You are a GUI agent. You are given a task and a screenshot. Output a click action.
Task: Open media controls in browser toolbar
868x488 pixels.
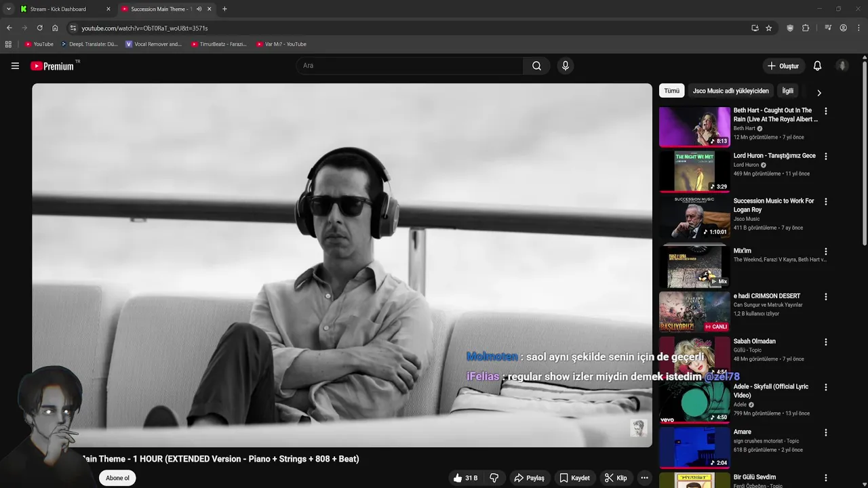tap(828, 28)
